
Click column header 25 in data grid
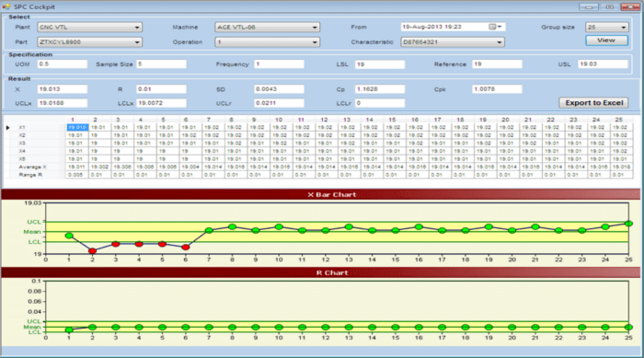[x=619, y=120]
